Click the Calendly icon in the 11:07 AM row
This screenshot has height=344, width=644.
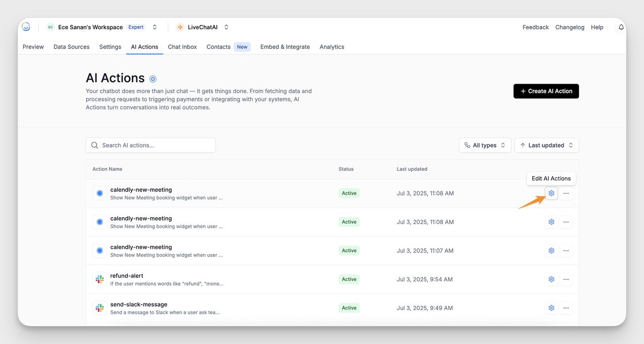[x=100, y=251]
